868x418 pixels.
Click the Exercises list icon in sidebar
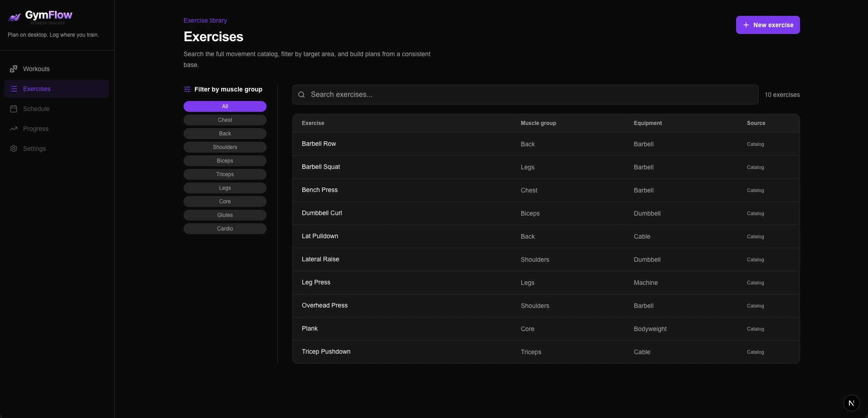point(14,89)
